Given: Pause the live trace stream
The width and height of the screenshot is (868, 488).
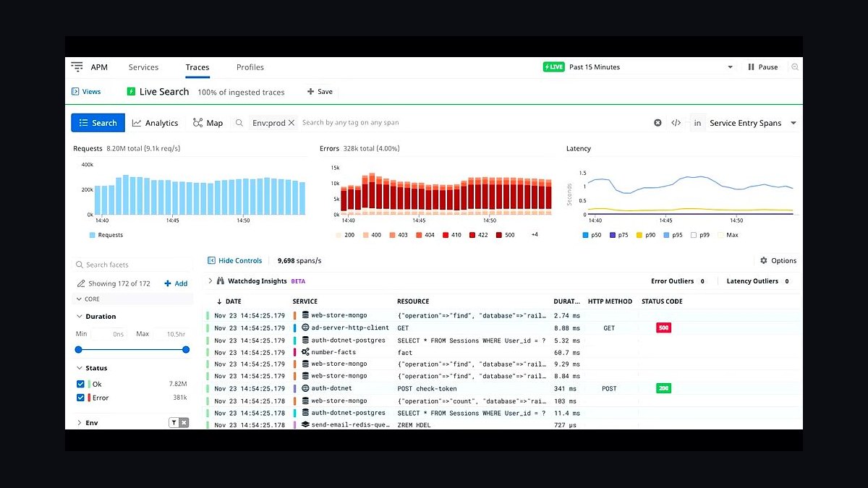Looking at the screenshot, I should pyautogui.click(x=762, y=67).
